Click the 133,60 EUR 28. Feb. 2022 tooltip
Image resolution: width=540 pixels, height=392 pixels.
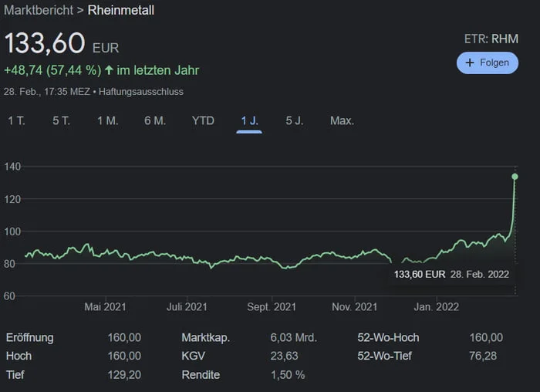pyautogui.click(x=451, y=274)
